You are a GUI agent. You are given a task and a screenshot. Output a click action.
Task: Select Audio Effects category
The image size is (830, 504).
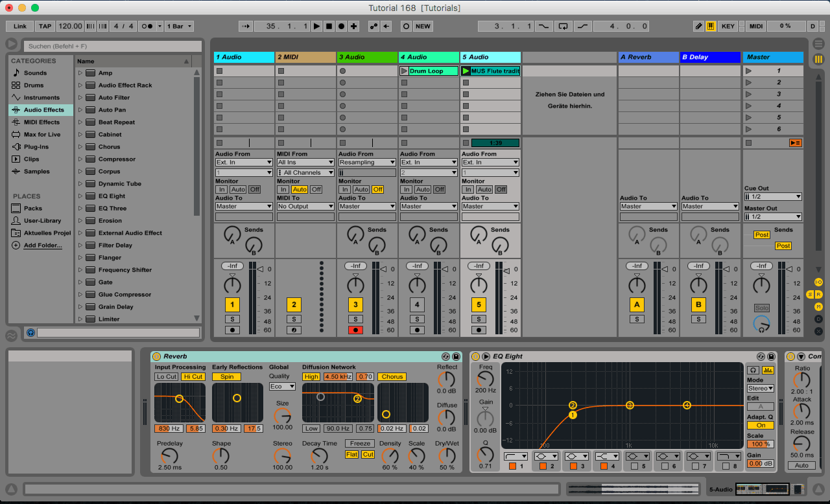point(43,110)
